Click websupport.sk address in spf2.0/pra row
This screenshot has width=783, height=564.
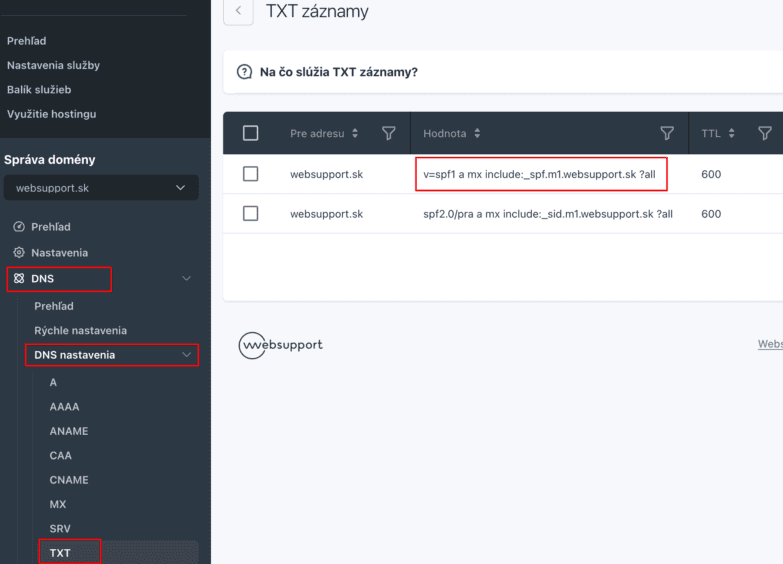pos(327,214)
